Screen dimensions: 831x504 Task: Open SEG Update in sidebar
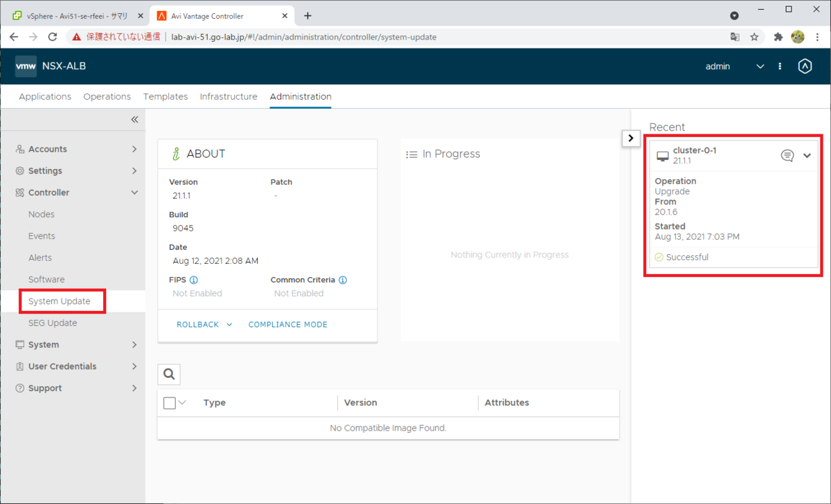coord(53,323)
